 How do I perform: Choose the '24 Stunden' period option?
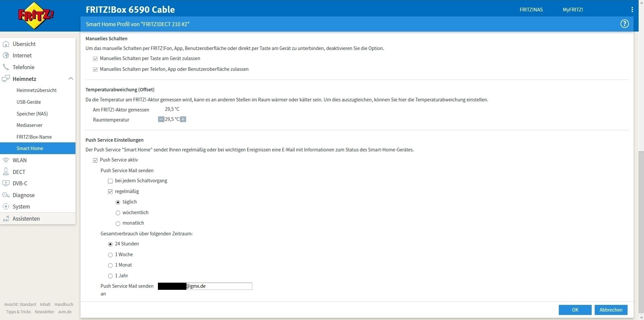110,244
